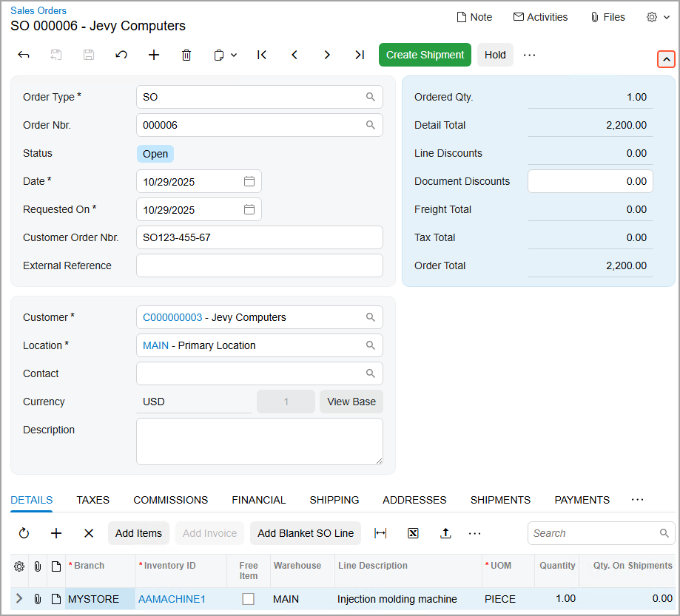This screenshot has height=616, width=680.
Task: Click the Create Shipment button
Action: coord(425,55)
